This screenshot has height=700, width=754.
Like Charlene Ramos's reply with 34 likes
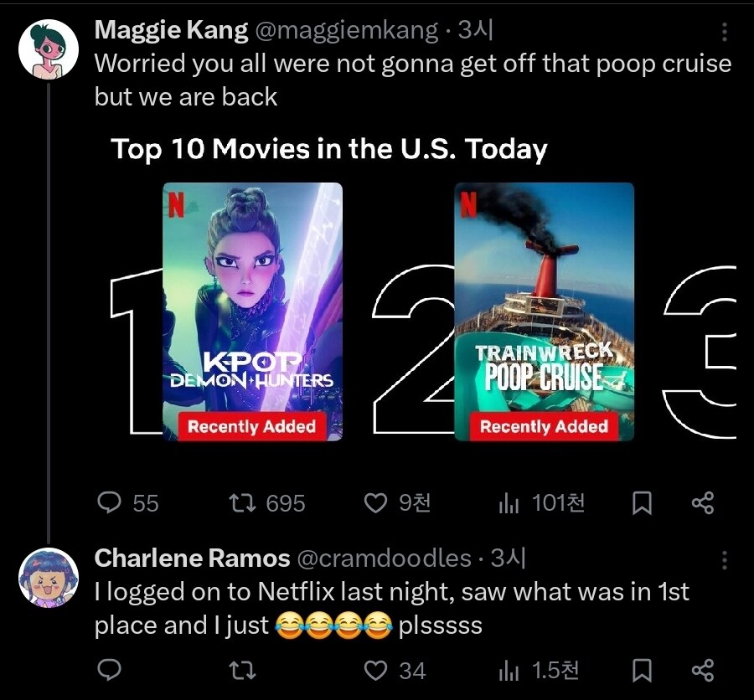coord(395,670)
